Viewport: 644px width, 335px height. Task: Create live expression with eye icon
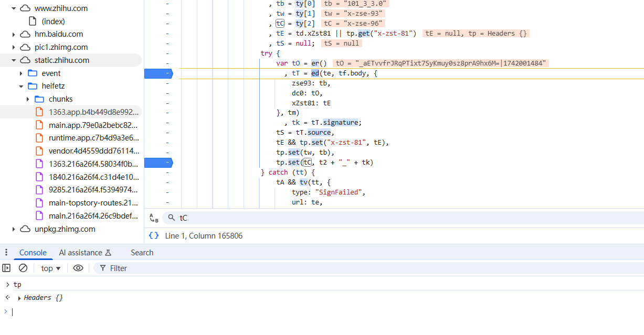[78, 268]
